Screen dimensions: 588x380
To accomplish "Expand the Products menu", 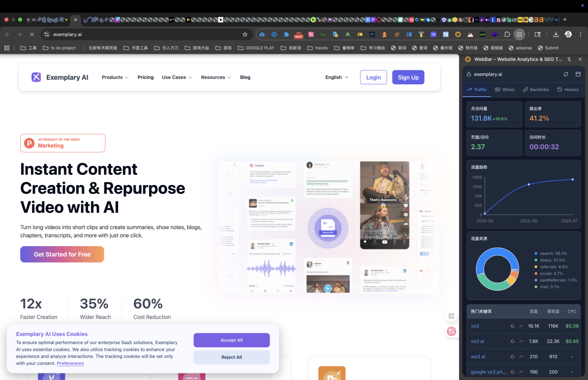I will [x=115, y=77].
